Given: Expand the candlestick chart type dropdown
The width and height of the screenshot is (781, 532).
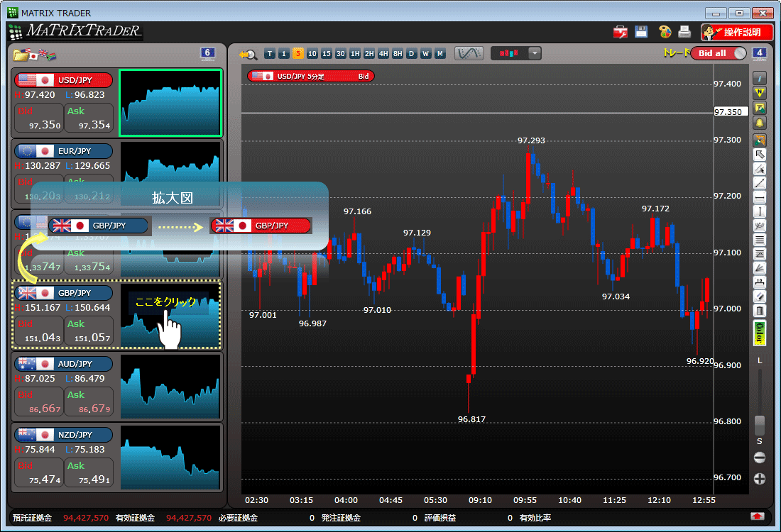Looking at the screenshot, I should click(535, 53).
